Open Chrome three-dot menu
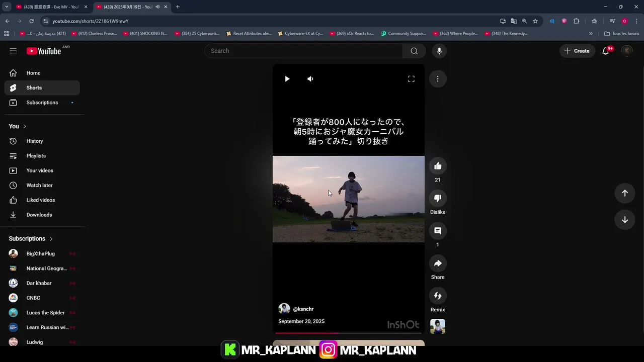Image resolution: width=644 pixels, height=362 pixels. tap(637, 21)
